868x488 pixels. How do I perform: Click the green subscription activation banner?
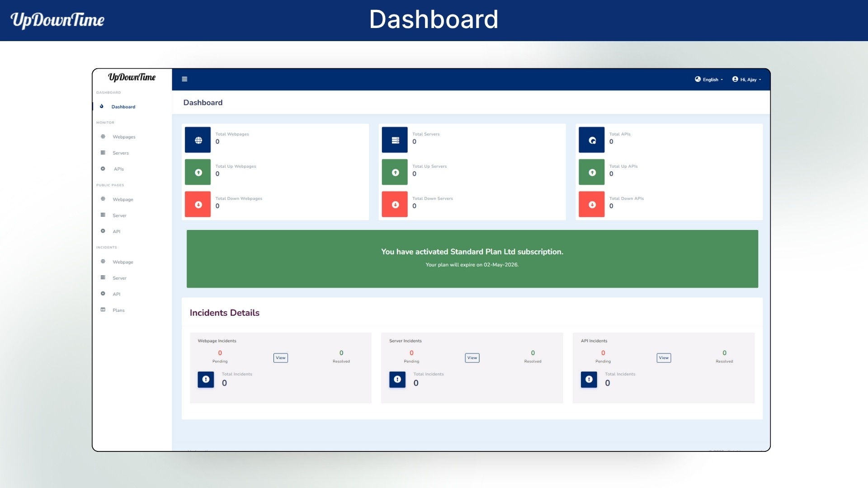pos(472,258)
